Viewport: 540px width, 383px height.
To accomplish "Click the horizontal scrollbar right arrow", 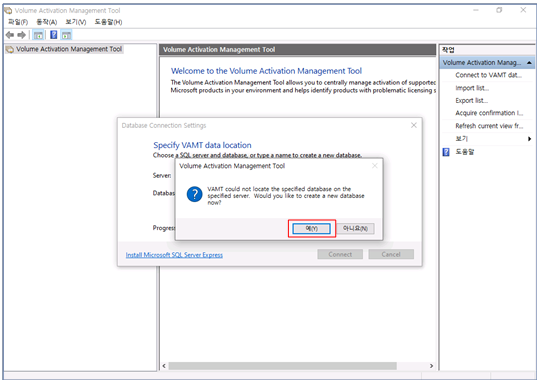I will 431,366.
